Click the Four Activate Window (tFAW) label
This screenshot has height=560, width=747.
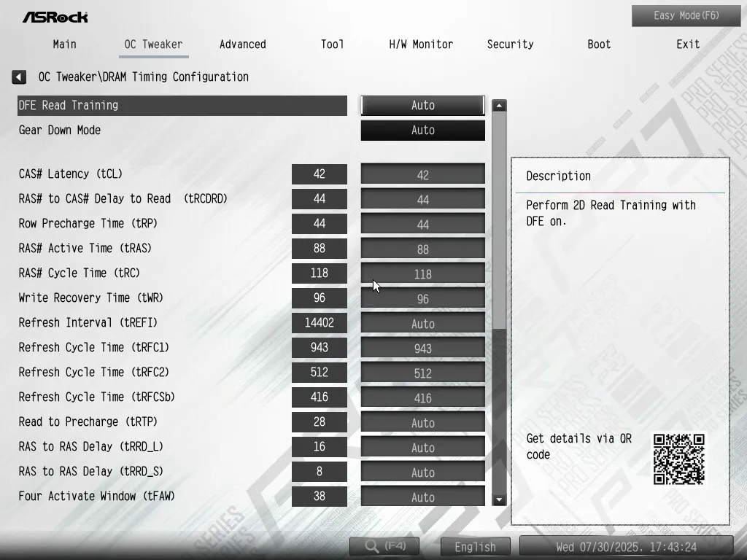[97, 496]
